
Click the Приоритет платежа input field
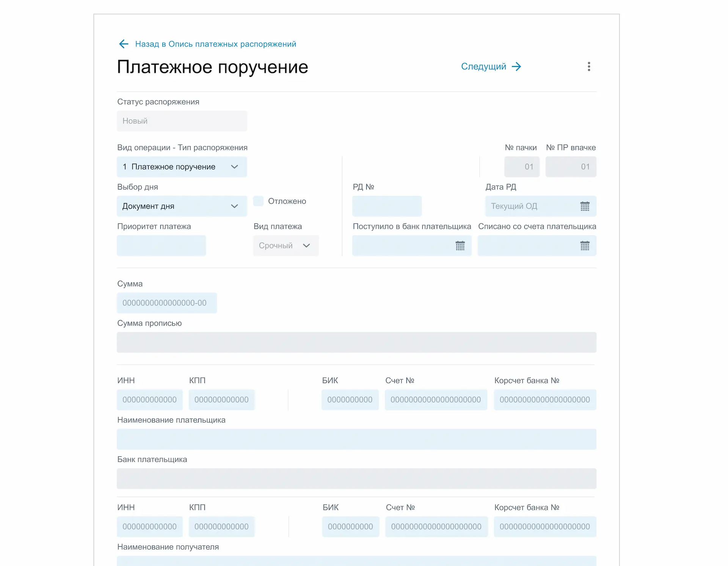161,245
